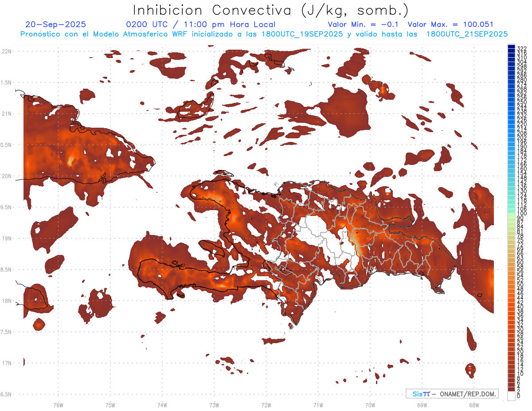The image size is (532, 411).
Task: Click the 22N latitude axis label
Action: (x=6, y=51)
